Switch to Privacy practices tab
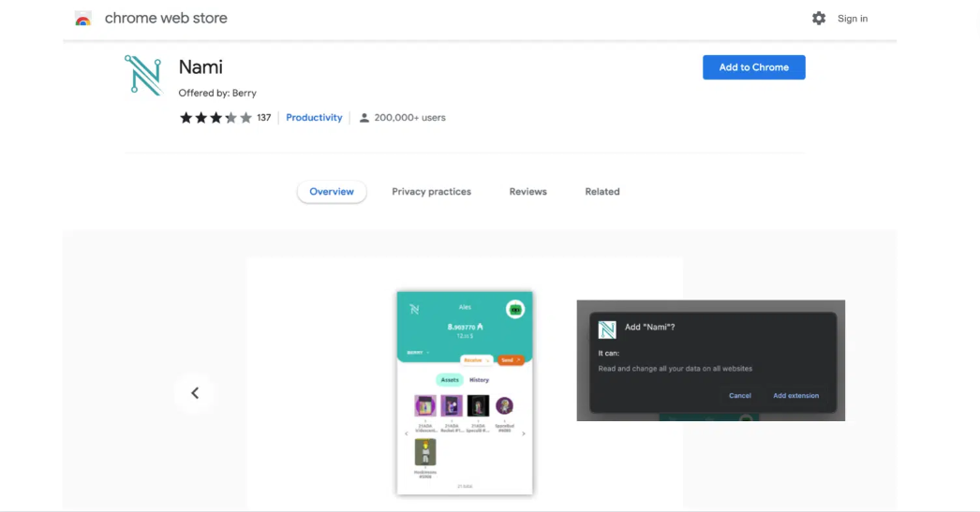 (431, 192)
